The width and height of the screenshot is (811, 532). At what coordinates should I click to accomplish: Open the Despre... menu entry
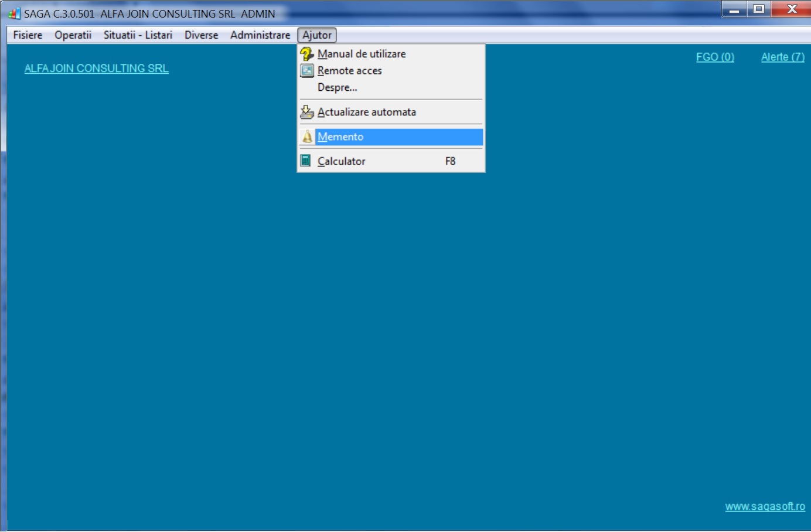point(391,88)
